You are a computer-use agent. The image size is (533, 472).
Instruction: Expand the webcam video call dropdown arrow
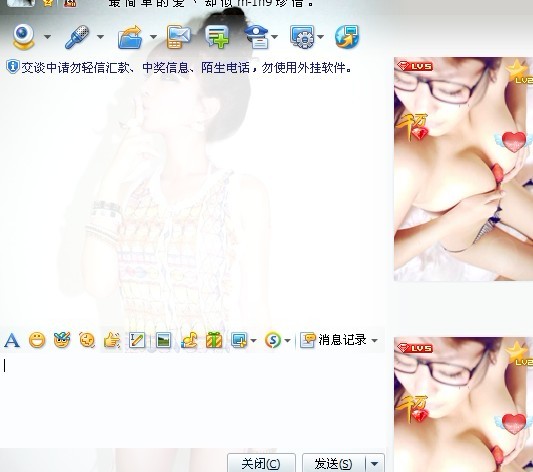pos(47,37)
